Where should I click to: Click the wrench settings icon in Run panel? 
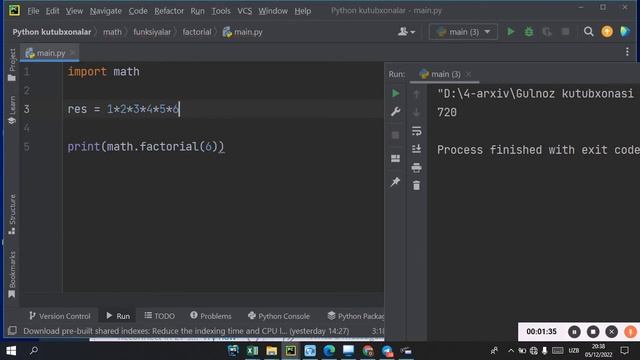pos(395,112)
